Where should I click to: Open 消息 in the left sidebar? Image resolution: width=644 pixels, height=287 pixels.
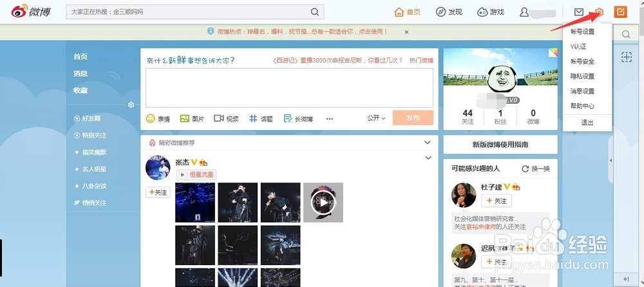[80, 74]
